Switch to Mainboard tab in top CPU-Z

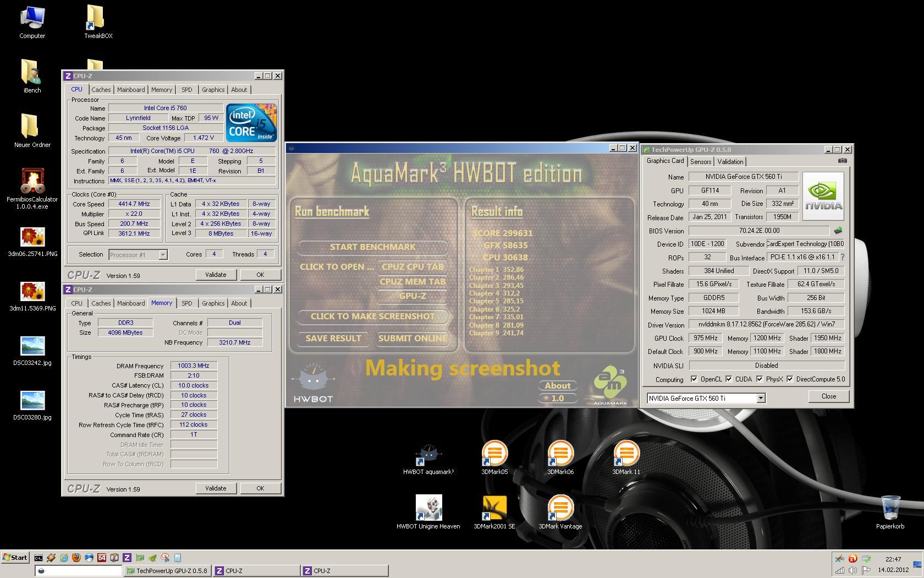click(x=131, y=90)
